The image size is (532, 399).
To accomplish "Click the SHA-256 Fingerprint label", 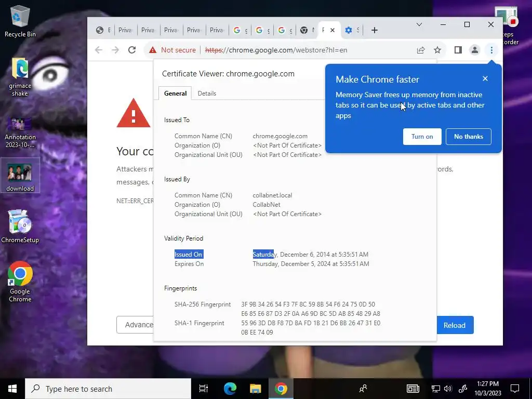I will pyautogui.click(x=203, y=304).
